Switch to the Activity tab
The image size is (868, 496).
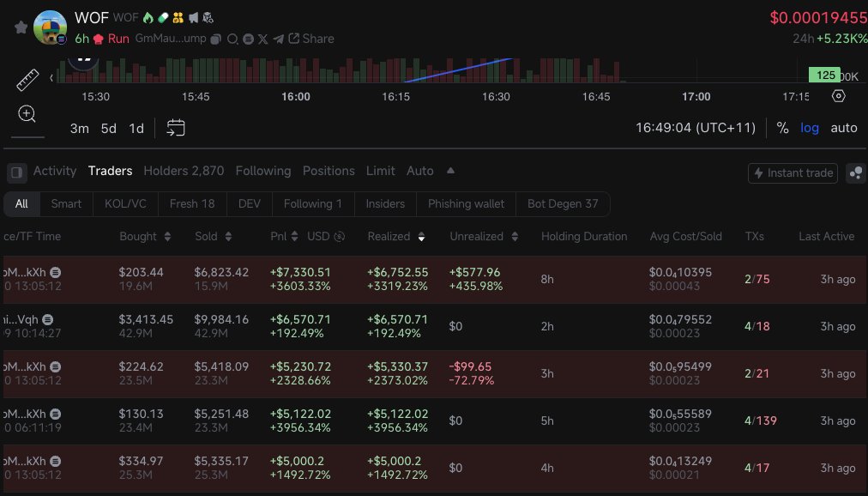pos(55,171)
